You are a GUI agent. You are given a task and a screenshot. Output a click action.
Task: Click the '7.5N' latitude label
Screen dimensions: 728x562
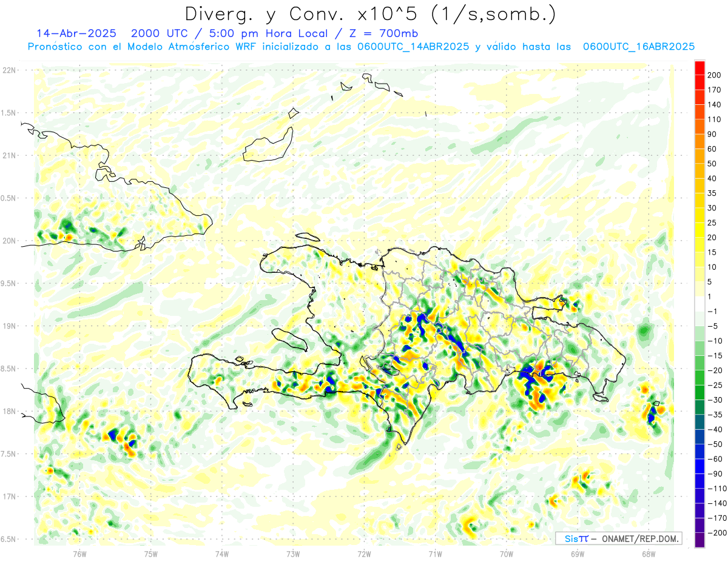tap(8, 454)
